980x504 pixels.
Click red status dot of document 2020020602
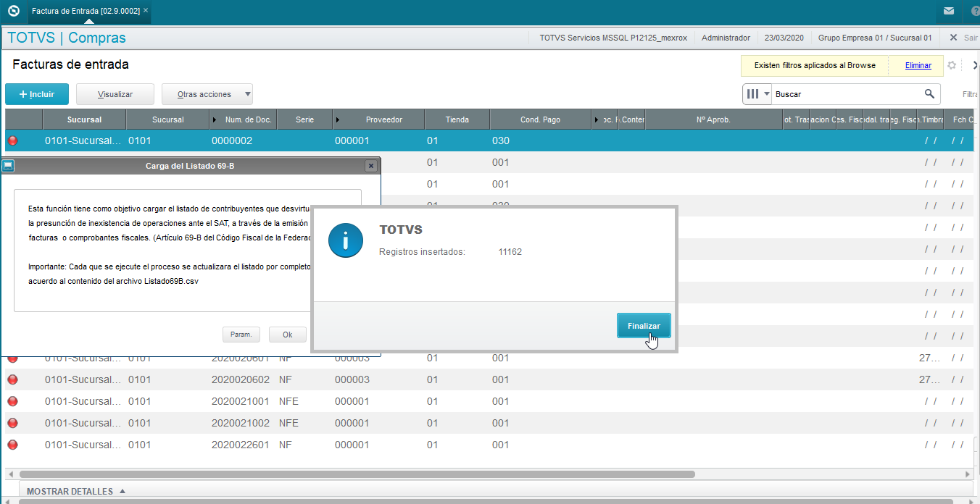pyautogui.click(x=12, y=379)
